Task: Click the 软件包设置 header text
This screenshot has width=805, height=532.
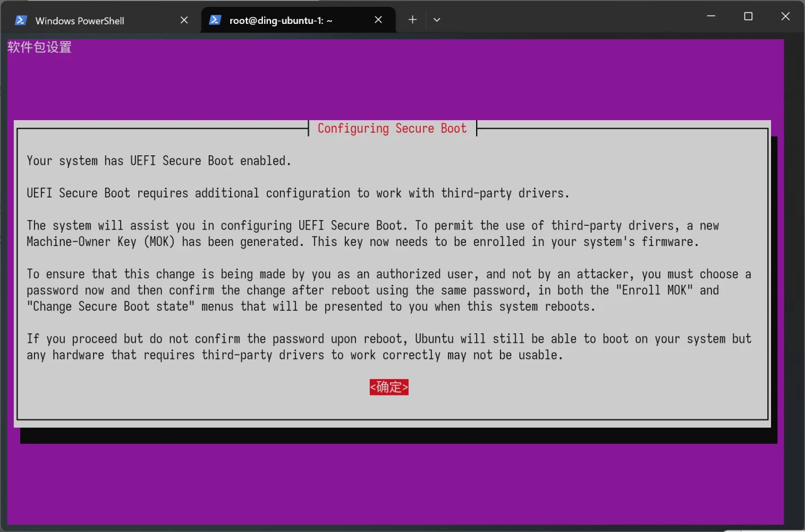Action: (x=40, y=48)
